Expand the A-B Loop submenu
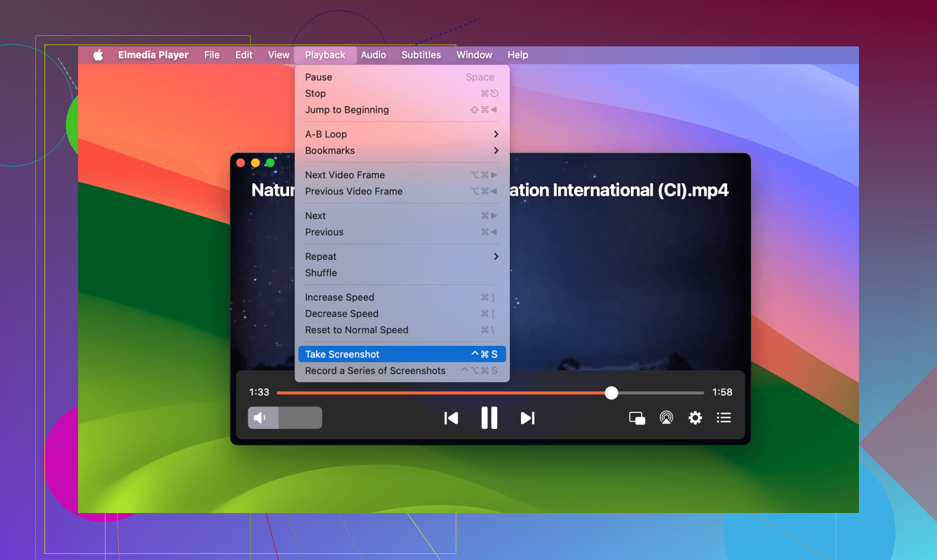 pos(402,134)
